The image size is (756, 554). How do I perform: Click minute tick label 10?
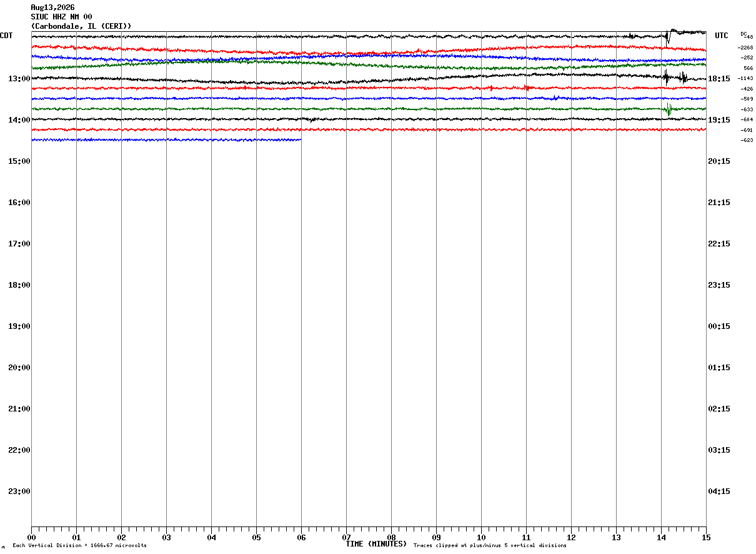tap(481, 538)
